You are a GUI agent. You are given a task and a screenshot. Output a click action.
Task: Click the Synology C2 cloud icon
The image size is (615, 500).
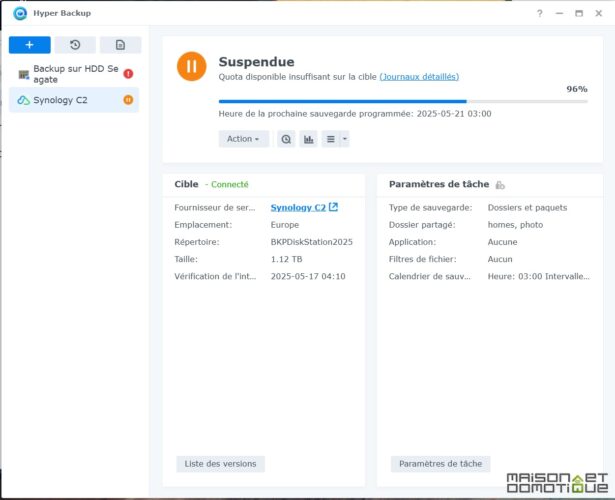(24, 100)
